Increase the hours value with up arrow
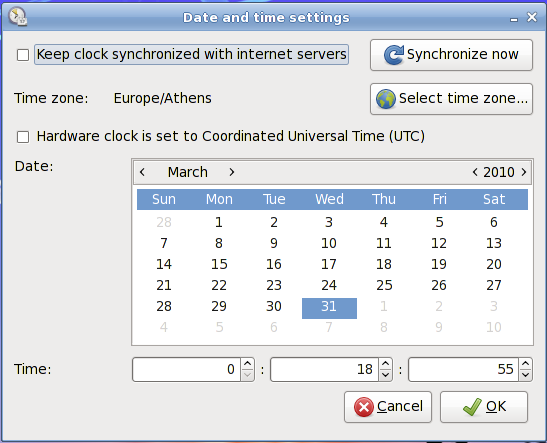Screen dimensions: 547x443 (x=247, y=364)
